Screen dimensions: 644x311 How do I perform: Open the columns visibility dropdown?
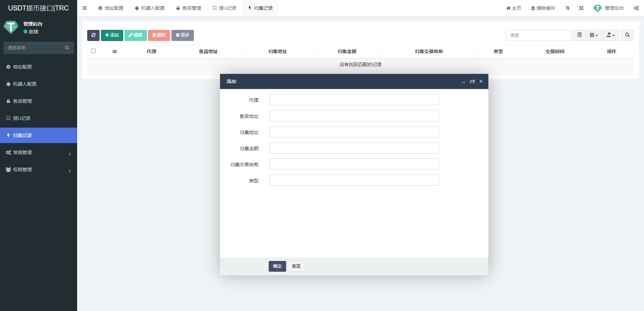tap(594, 35)
